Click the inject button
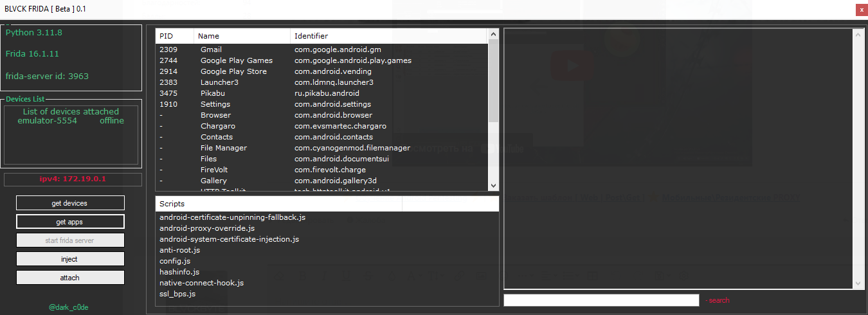 [x=70, y=259]
